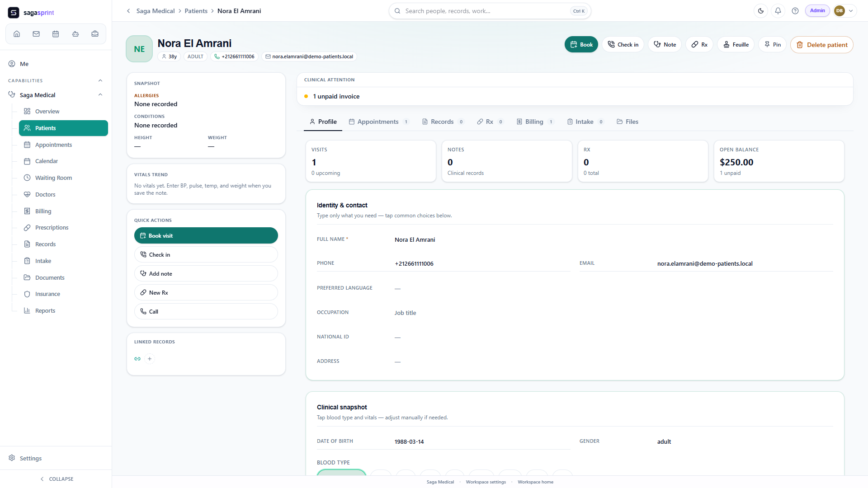The image size is (868, 488).
Task: Open the briefcase icon in sidebar toolbar
Action: tap(95, 34)
